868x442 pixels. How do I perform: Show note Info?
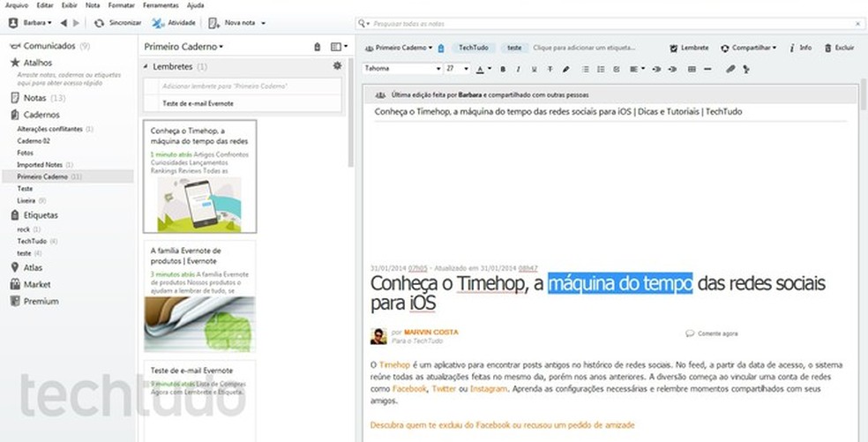(x=800, y=49)
